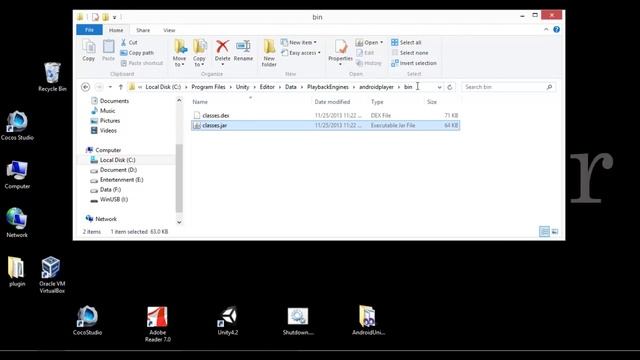This screenshot has width=640, height=360.
Task: Click navigation pane scroll up arrow
Action: coord(179,100)
